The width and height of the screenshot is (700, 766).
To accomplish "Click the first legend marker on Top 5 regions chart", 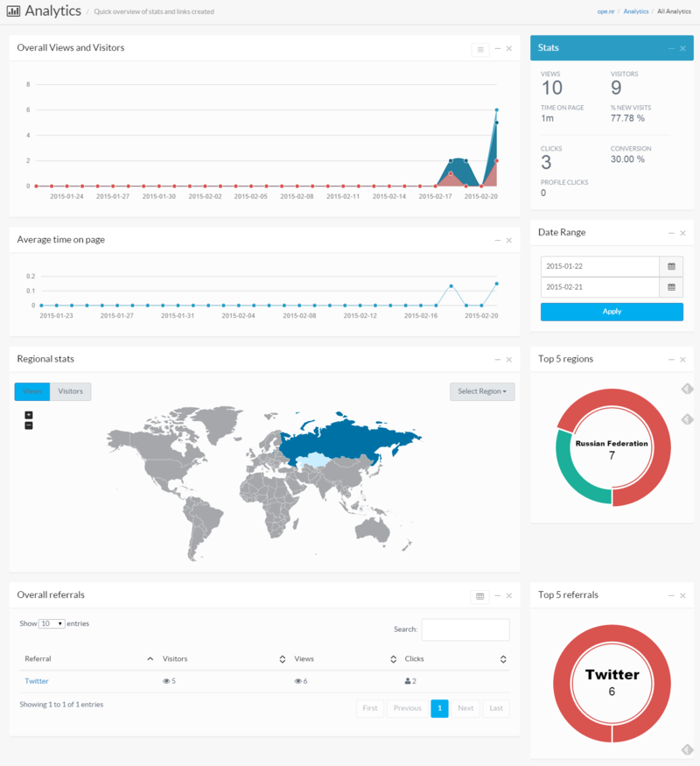I will [687, 389].
